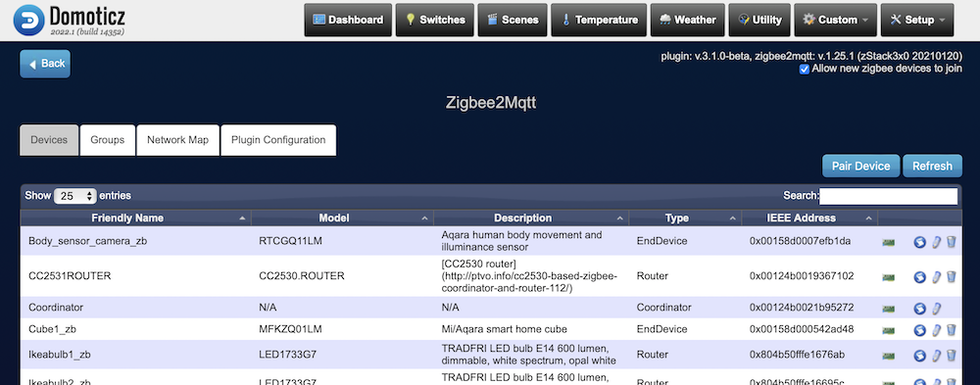Open the Switches page

point(435,20)
